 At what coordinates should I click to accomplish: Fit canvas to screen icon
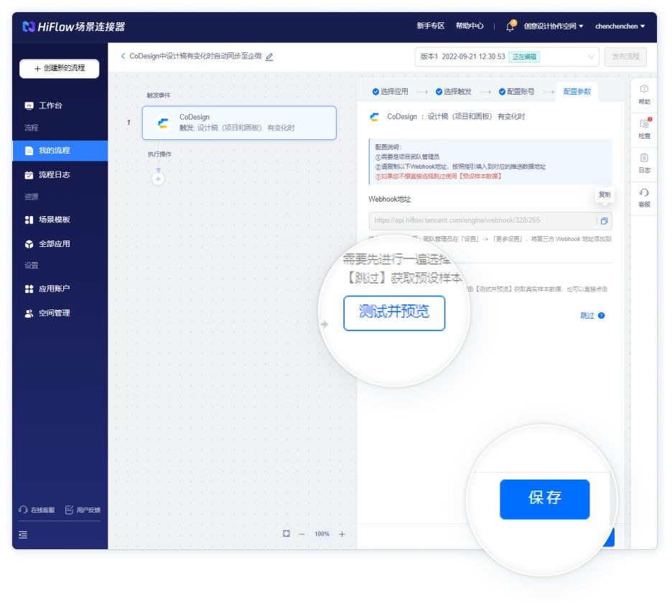point(286,533)
